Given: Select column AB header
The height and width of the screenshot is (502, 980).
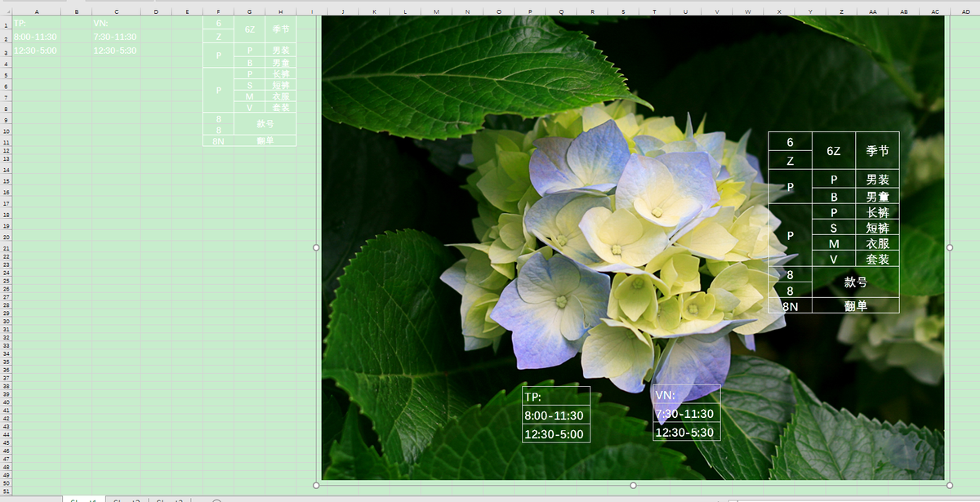Looking at the screenshot, I should pyautogui.click(x=903, y=11).
